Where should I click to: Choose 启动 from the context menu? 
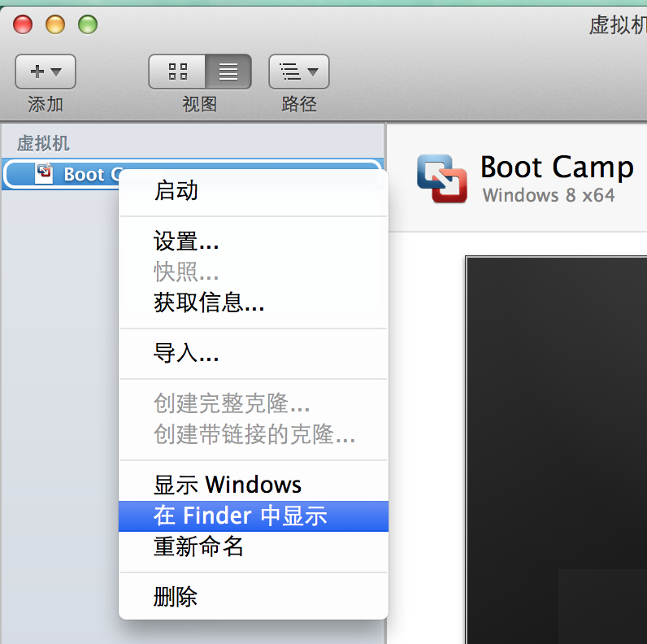[254, 191]
